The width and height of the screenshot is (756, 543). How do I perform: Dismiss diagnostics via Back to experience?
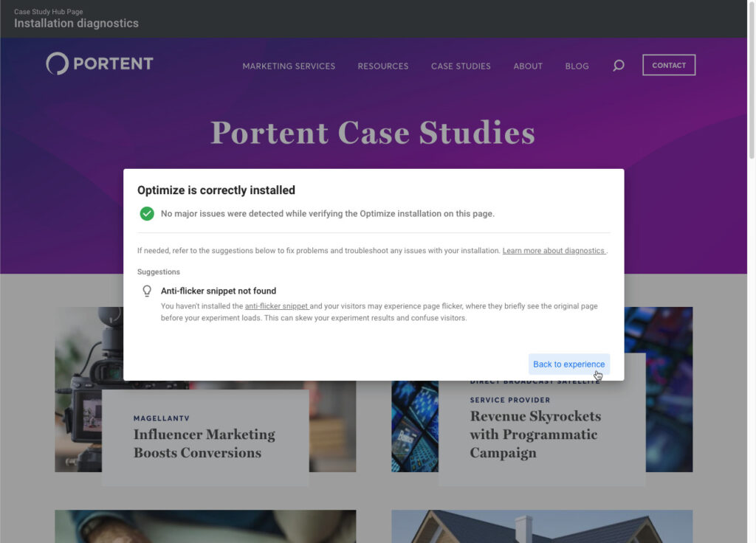coord(568,364)
